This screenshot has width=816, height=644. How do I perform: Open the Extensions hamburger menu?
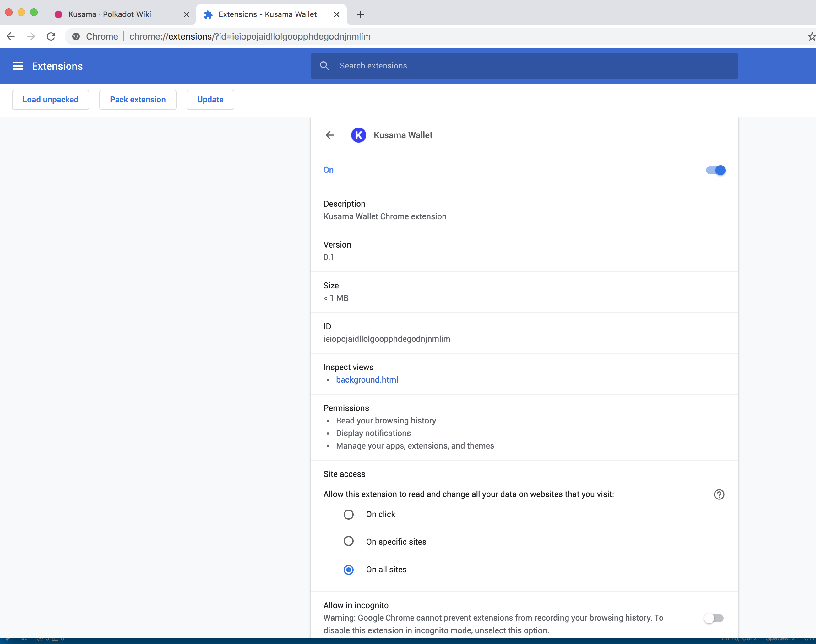[x=18, y=66]
